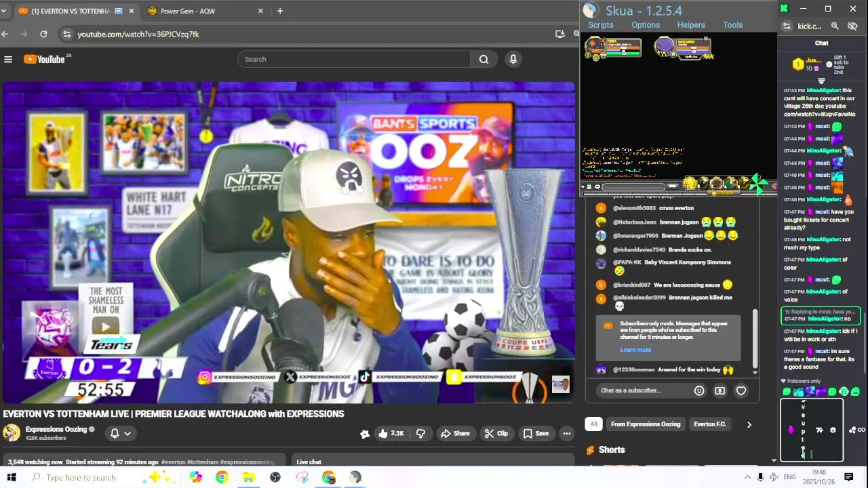
Task: Click first skill slot in AQW bar
Action: point(690,183)
